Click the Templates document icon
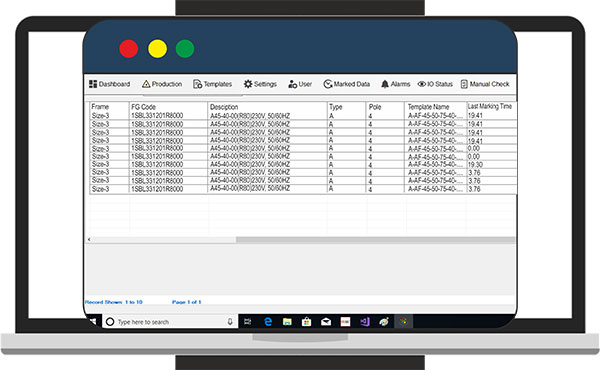Screen dimensions: 600x370 (197, 84)
